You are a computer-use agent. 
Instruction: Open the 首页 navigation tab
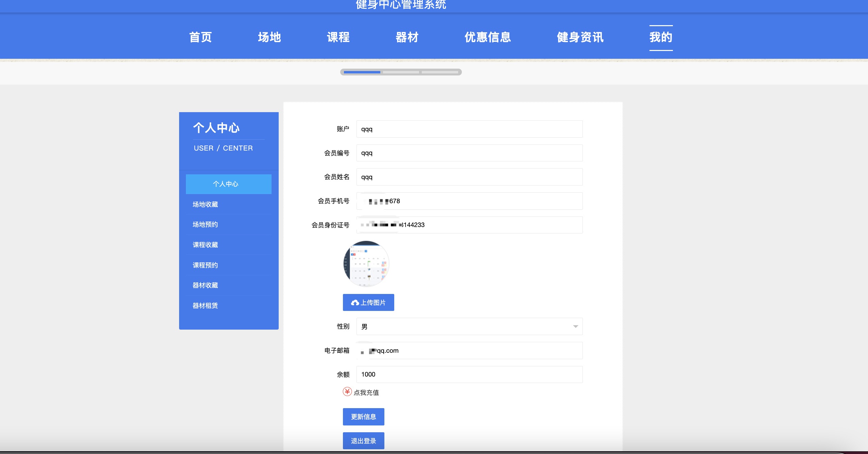[x=201, y=37]
